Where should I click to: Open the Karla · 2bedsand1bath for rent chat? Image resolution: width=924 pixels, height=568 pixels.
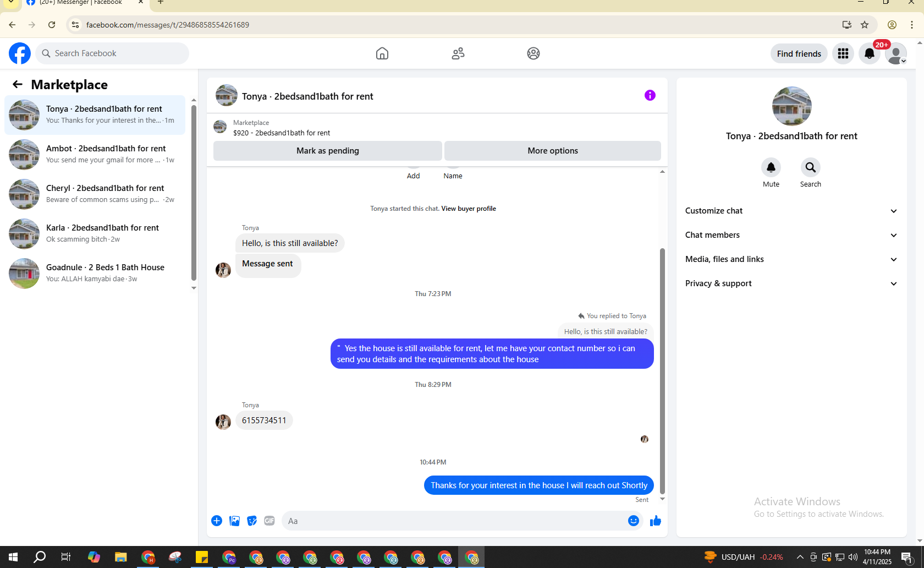[x=95, y=233]
